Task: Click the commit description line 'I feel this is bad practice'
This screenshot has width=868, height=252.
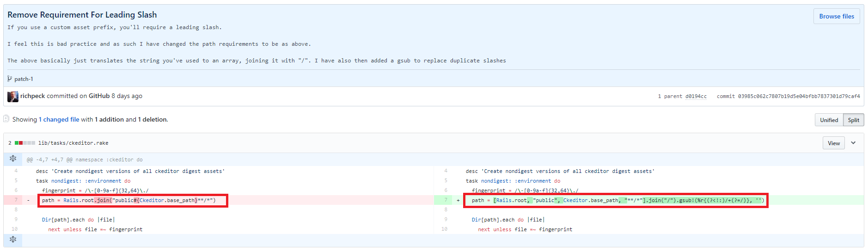Action: [159, 44]
